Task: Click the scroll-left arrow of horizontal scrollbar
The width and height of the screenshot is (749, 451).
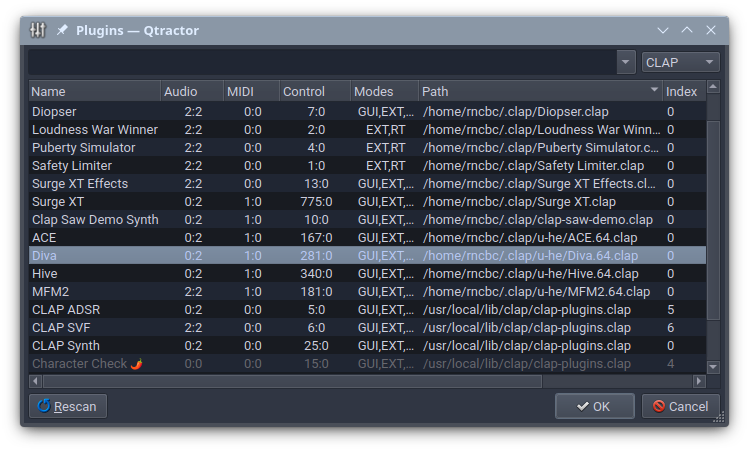Action: pos(35,381)
